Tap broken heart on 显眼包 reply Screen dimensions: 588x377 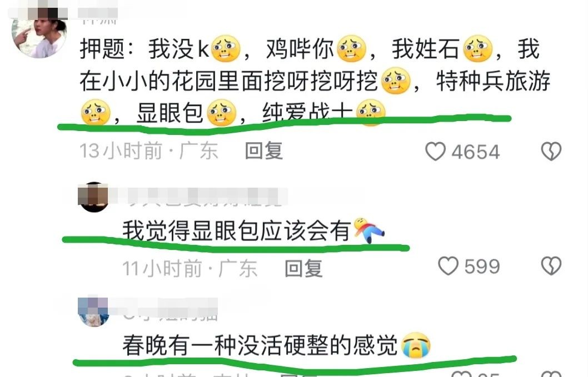pyautogui.click(x=551, y=266)
